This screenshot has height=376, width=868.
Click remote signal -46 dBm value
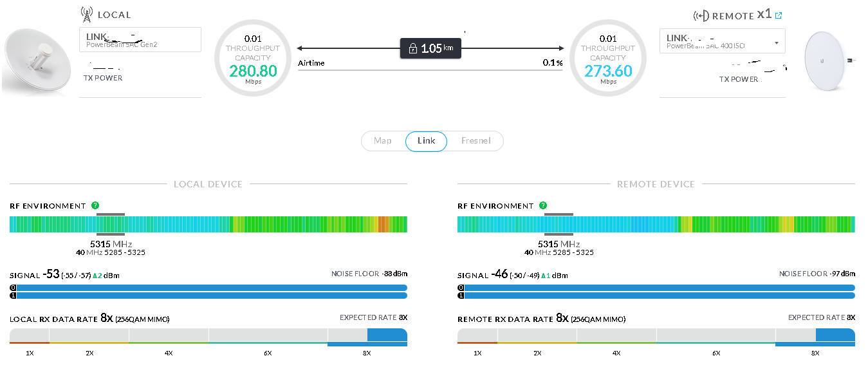[x=500, y=274]
